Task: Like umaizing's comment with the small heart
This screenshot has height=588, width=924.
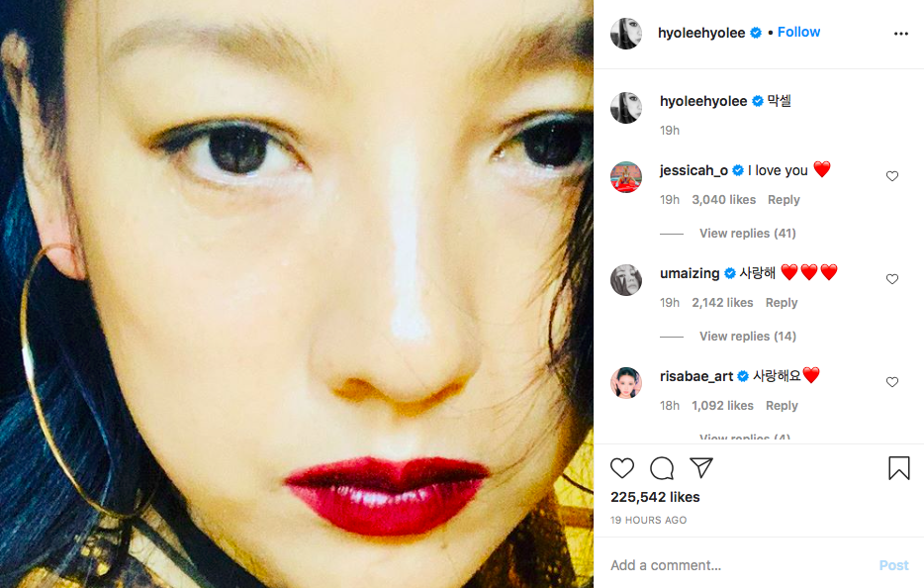Action: point(892,279)
